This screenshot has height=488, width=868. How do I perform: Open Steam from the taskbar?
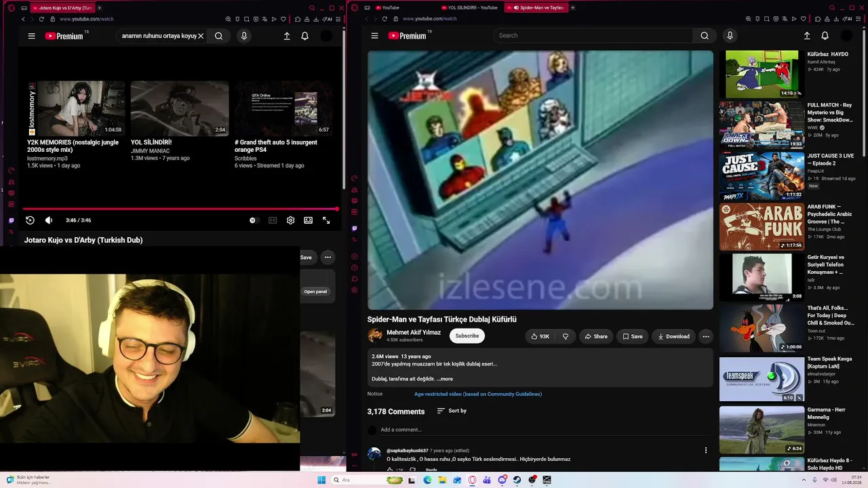coord(517,480)
